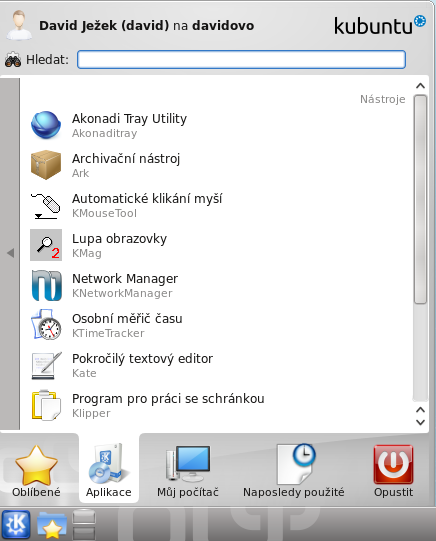
Task: Select the Aplikace tab
Action: pos(109,469)
